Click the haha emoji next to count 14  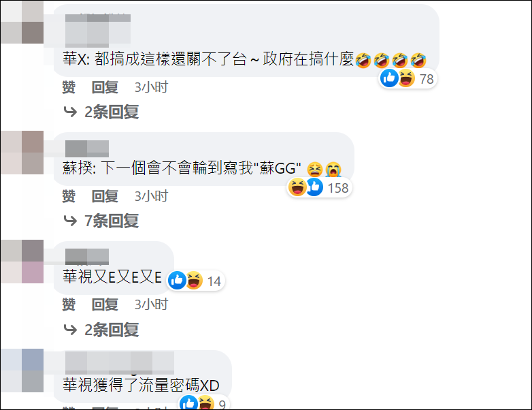[x=194, y=281]
